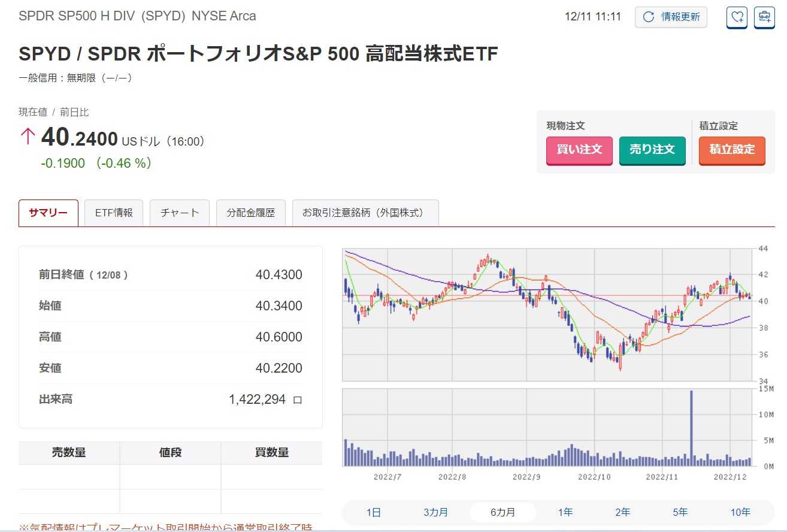Click the 2022/10 chart axis label
The image size is (787, 532).
point(595,477)
